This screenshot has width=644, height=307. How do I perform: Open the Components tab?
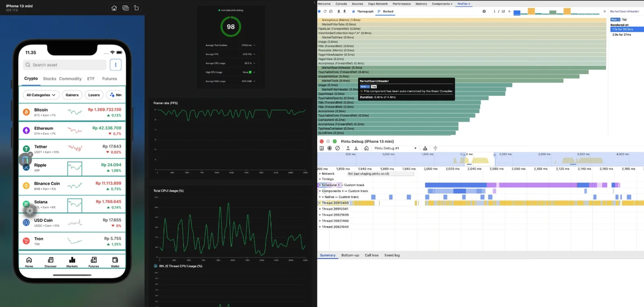442,4
